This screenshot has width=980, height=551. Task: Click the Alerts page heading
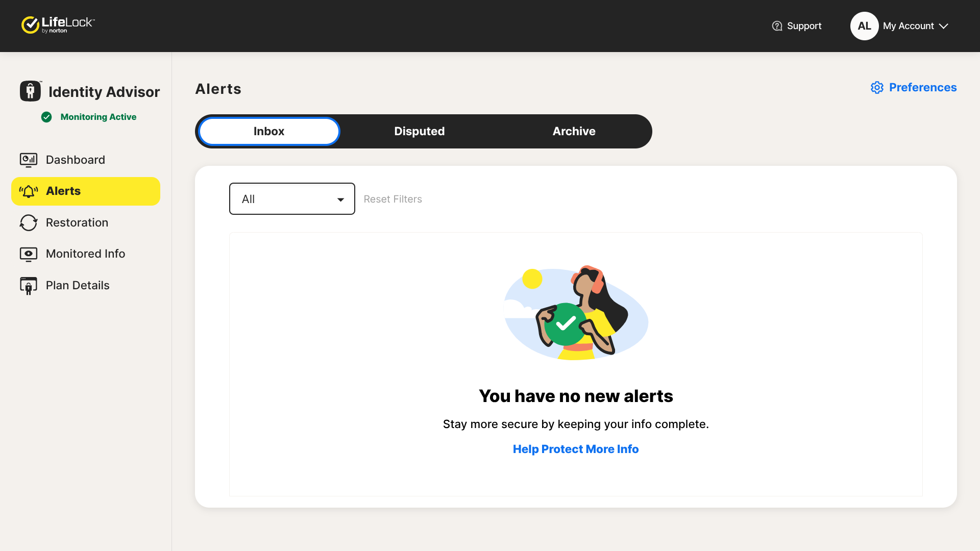218,89
